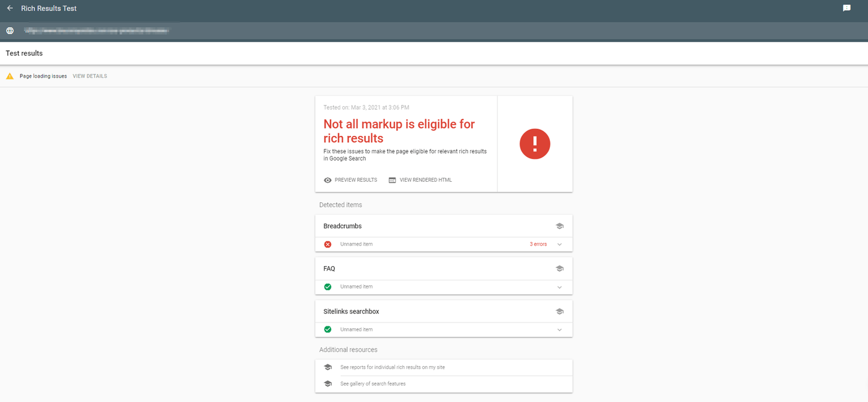Viewport: 868px width, 402px height.
Task: Click the warning triangle beside Page loading issues
Action: pyautogui.click(x=9, y=76)
